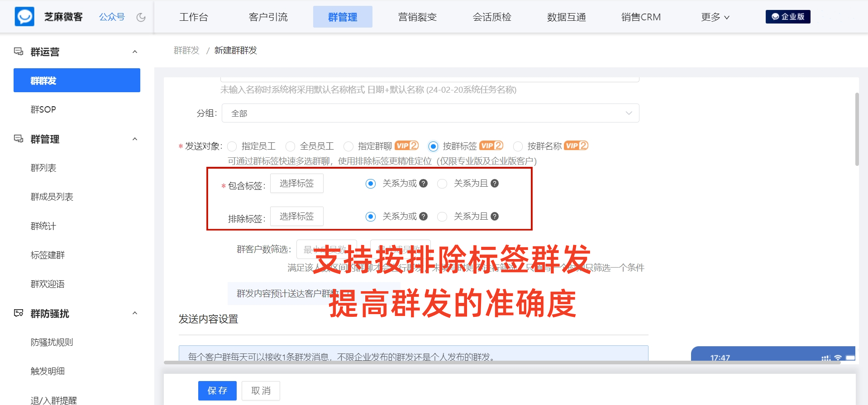Image resolution: width=868 pixels, height=405 pixels.
Task: Collapse the 群运营 sidebar section
Action: pos(134,52)
